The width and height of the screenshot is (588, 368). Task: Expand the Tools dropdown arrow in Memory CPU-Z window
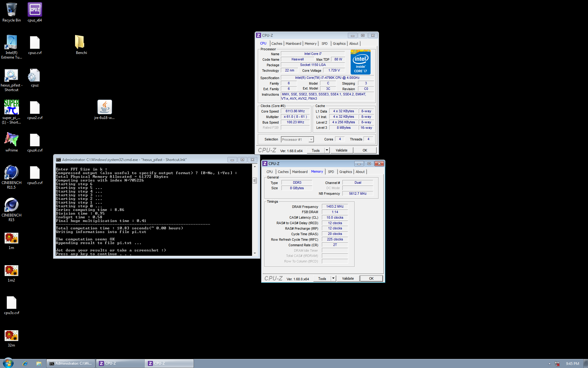tap(333, 278)
